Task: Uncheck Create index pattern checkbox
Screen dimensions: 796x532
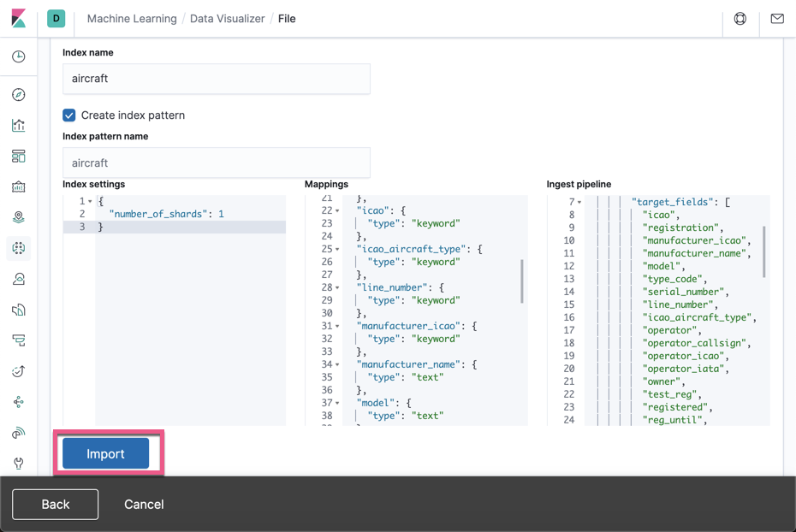Action: tap(69, 115)
